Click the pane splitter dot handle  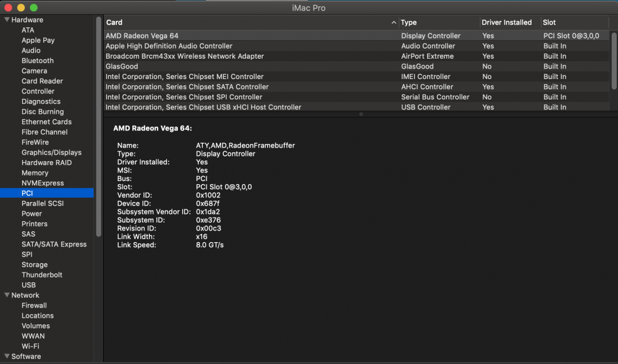[361, 114]
